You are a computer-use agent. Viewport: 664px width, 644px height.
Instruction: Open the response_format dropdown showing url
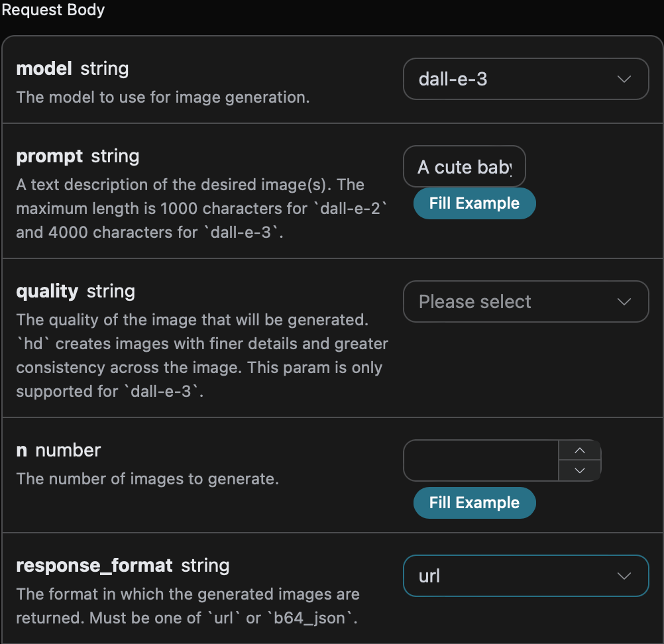coord(526,576)
